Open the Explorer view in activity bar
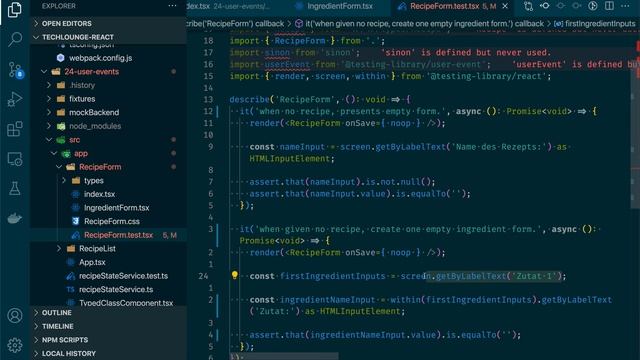The image size is (640, 360). coord(15,10)
